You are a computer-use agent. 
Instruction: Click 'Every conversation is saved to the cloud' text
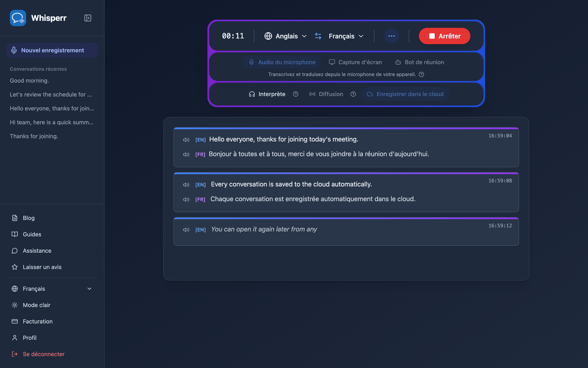point(291,184)
